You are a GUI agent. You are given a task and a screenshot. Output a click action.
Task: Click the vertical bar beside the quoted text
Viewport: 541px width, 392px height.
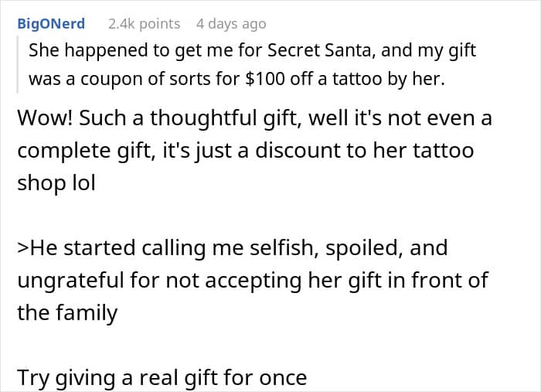pyautogui.click(x=21, y=65)
